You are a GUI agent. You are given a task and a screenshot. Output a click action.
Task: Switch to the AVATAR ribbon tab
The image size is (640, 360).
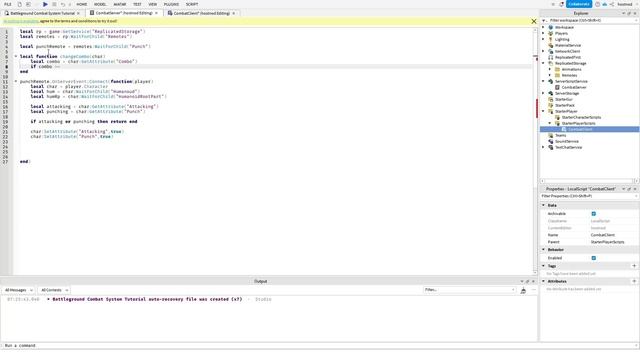(x=120, y=4)
